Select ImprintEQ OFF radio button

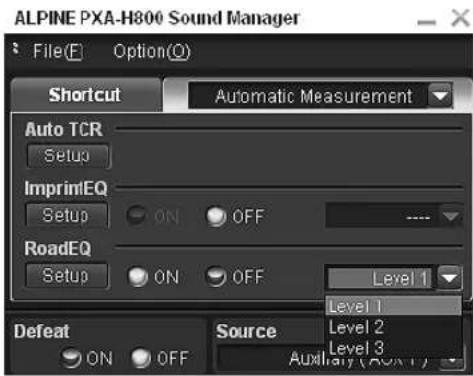(216, 216)
